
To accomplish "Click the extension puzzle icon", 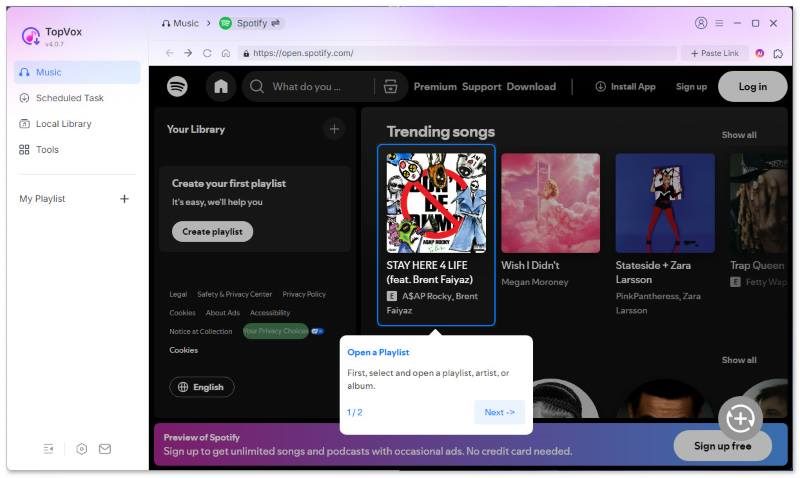I will click(778, 53).
